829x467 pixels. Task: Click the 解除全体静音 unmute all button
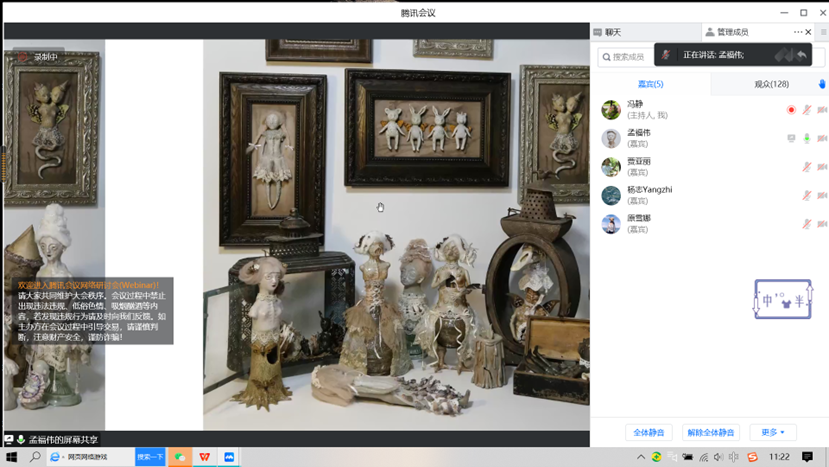point(710,432)
